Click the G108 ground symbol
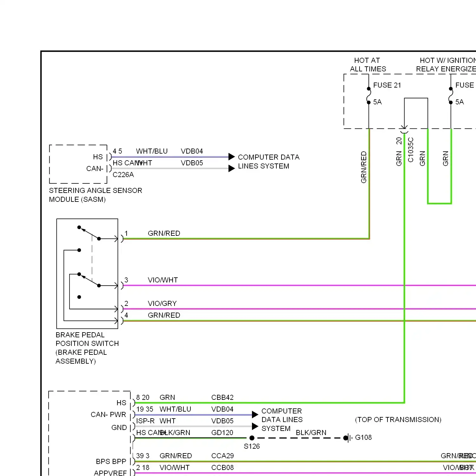The width and height of the screenshot is (476, 476). coord(348,438)
